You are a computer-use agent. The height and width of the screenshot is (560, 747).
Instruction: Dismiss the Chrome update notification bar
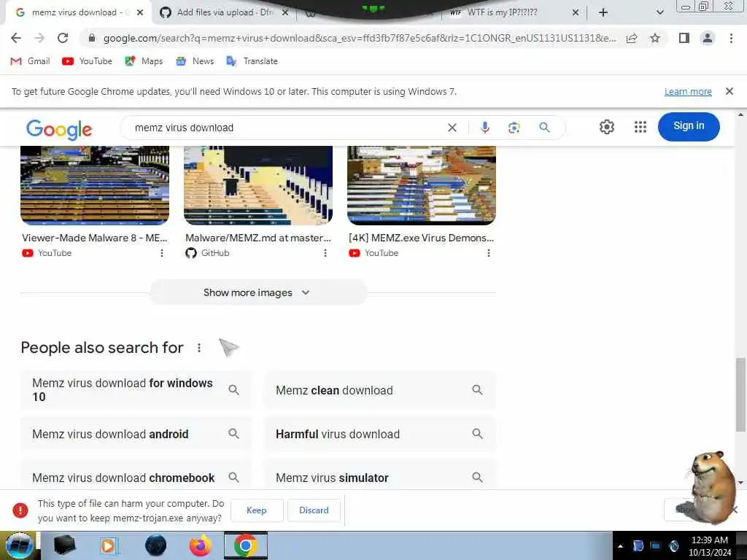point(729,91)
